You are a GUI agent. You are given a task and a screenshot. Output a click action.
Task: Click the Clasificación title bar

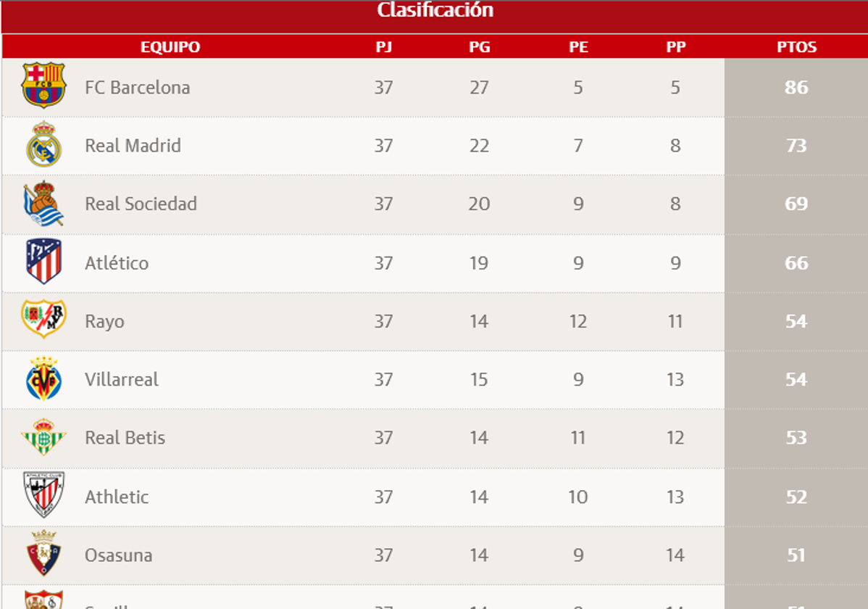click(435, 11)
